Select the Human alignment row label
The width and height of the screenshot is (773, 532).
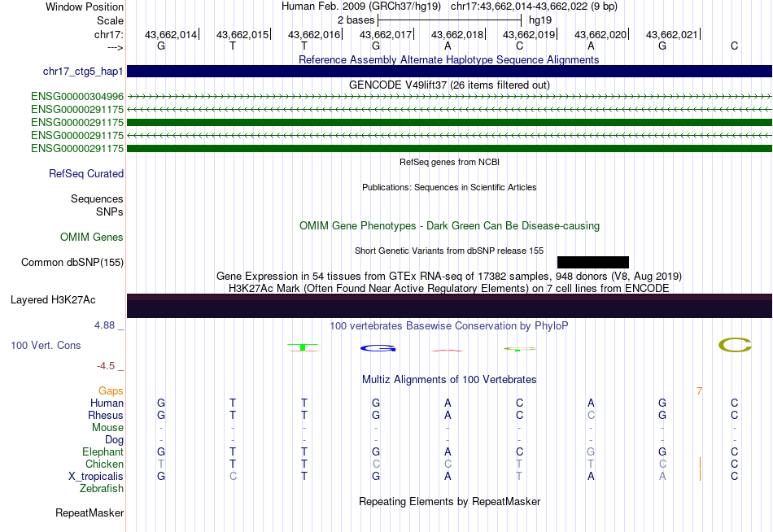(x=107, y=403)
